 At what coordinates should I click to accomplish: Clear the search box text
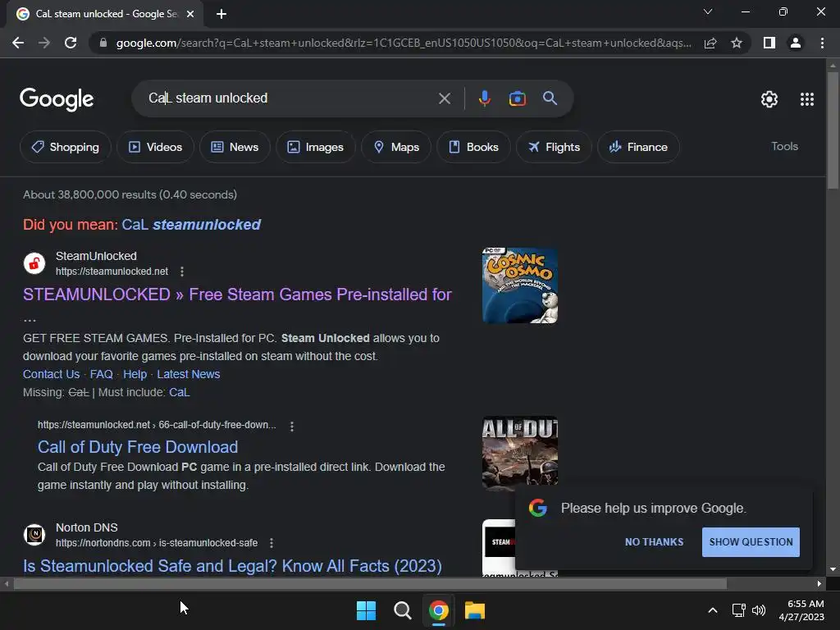coord(444,98)
